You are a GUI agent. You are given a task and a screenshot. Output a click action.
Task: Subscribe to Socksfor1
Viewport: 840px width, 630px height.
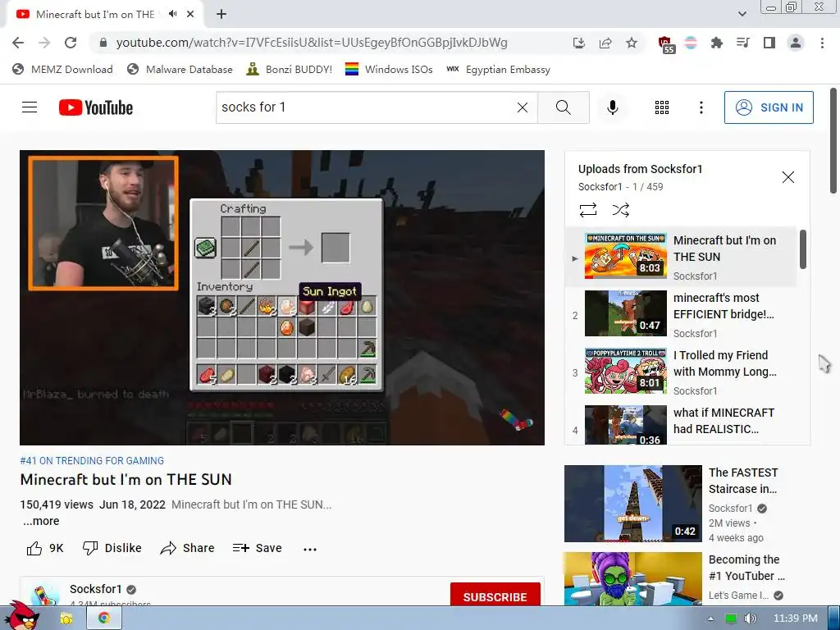[x=495, y=596]
